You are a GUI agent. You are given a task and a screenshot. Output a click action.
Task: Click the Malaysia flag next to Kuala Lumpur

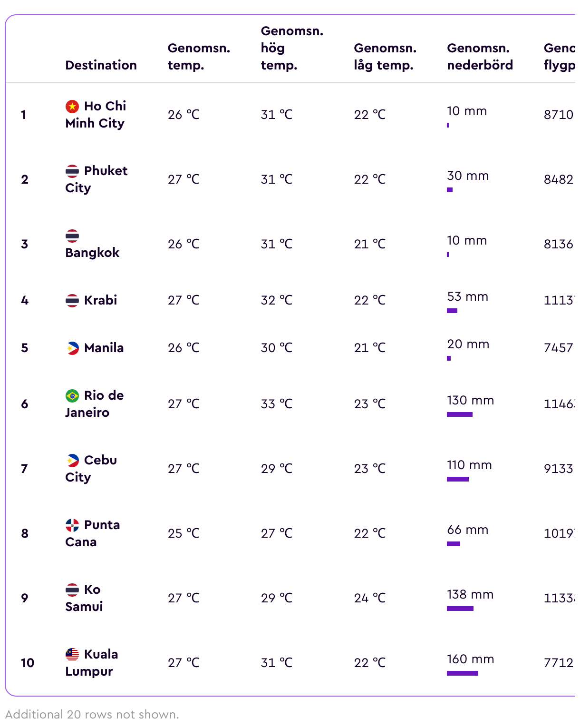tap(72, 654)
